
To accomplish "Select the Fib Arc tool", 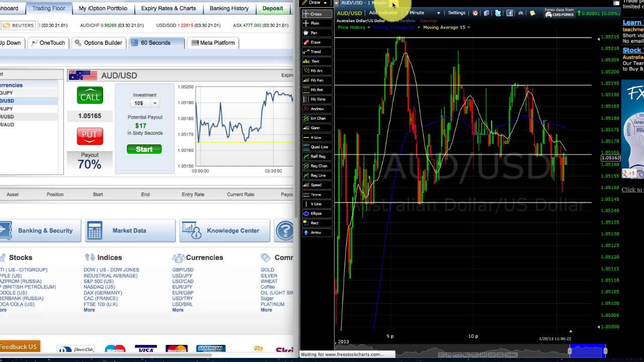I will [x=316, y=71].
